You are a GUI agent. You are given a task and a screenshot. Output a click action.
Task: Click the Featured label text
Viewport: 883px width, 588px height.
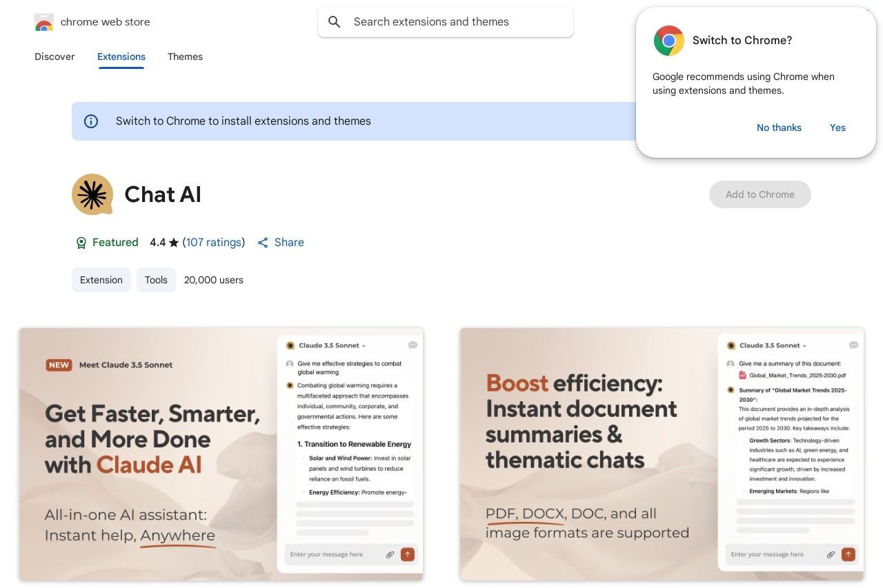tap(115, 243)
